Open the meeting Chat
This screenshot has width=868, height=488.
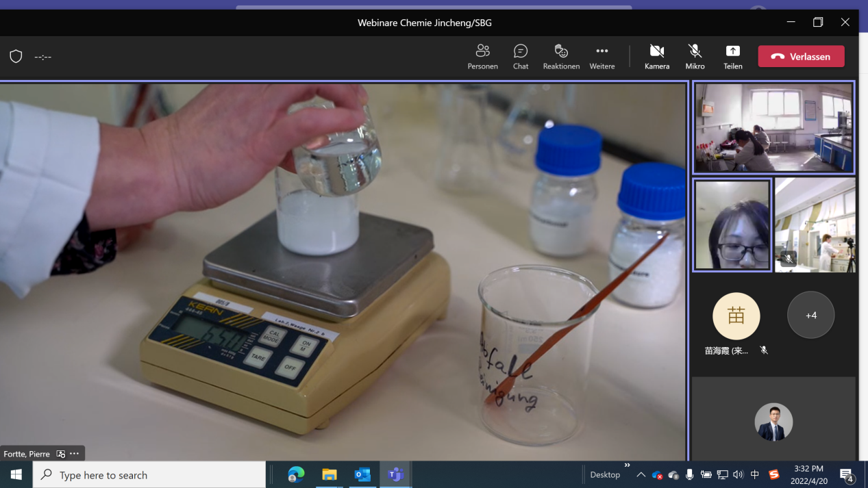click(521, 57)
